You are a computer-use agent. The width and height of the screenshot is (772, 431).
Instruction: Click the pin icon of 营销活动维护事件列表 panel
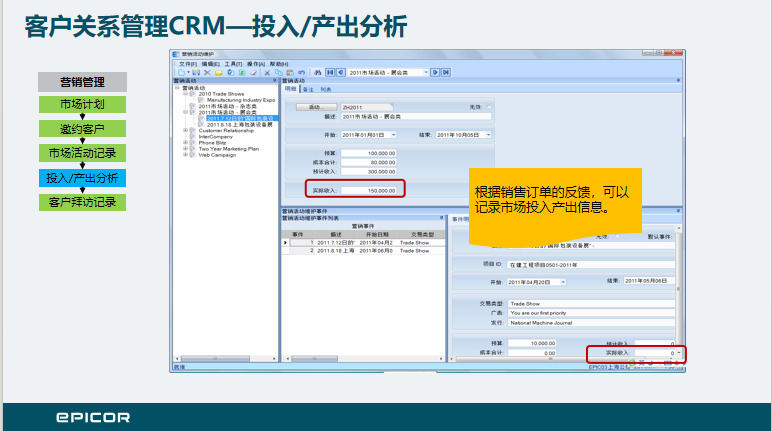tap(441, 218)
